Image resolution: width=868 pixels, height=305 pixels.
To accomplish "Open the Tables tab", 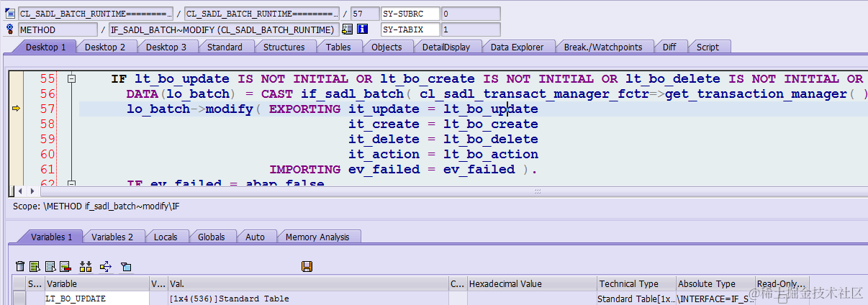I will 338,47.
